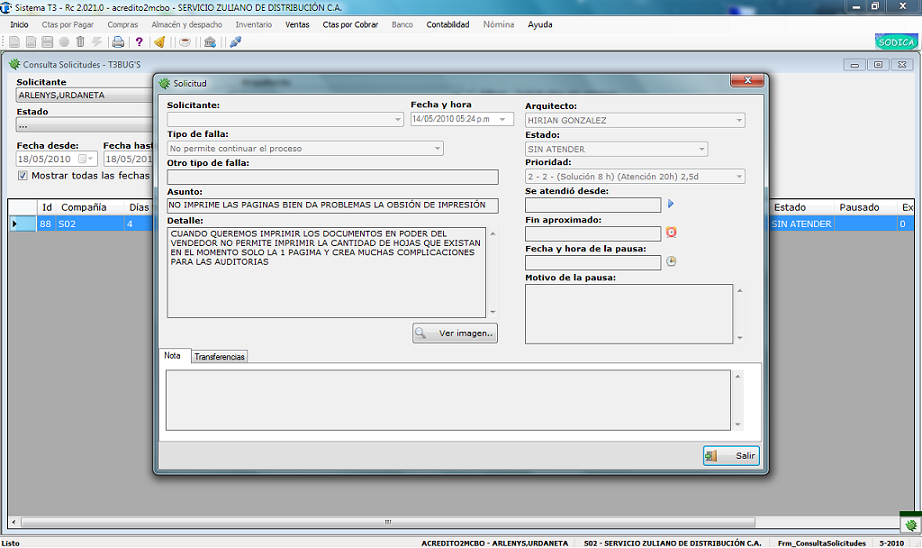Click the Solicitante field ARLENYS,URDANETA
Image resolution: width=922 pixels, height=548 pixels.
point(84,95)
